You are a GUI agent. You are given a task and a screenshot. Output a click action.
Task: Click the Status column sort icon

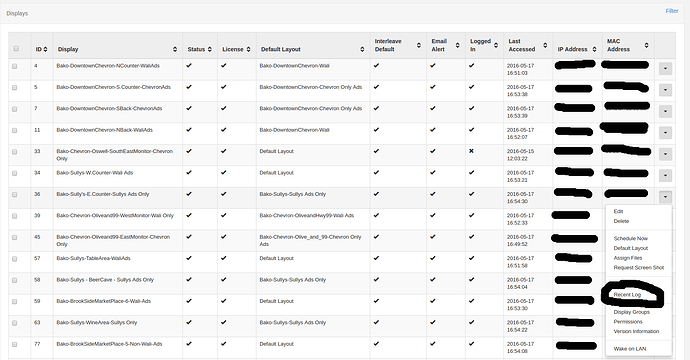[209, 49]
